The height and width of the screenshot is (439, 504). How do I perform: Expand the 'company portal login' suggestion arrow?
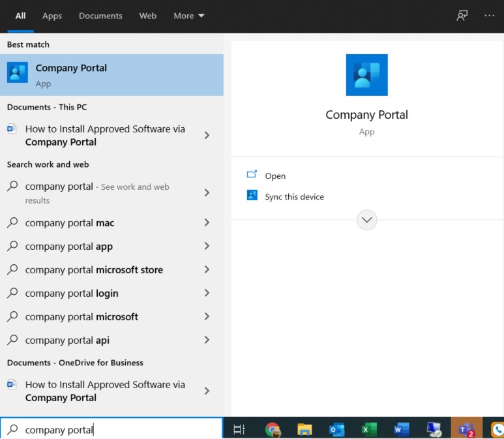(207, 294)
